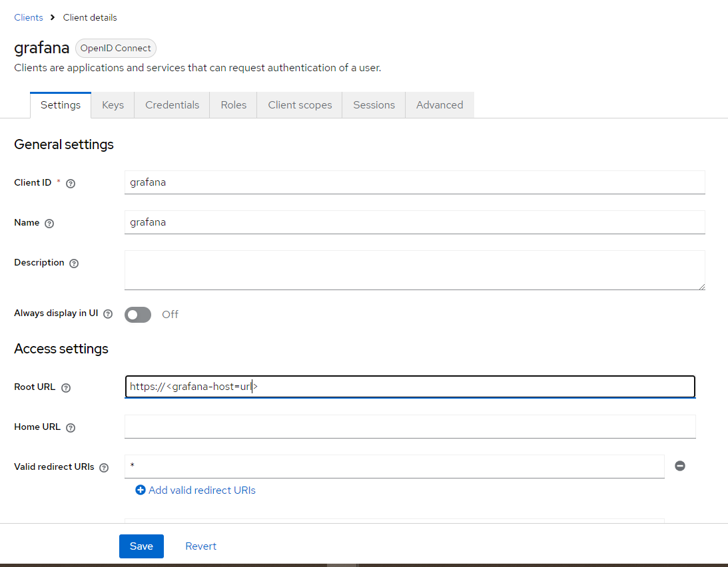The image size is (728, 567).
Task: Remove the asterisk redirect URI entry
Action: pos(679,466)
